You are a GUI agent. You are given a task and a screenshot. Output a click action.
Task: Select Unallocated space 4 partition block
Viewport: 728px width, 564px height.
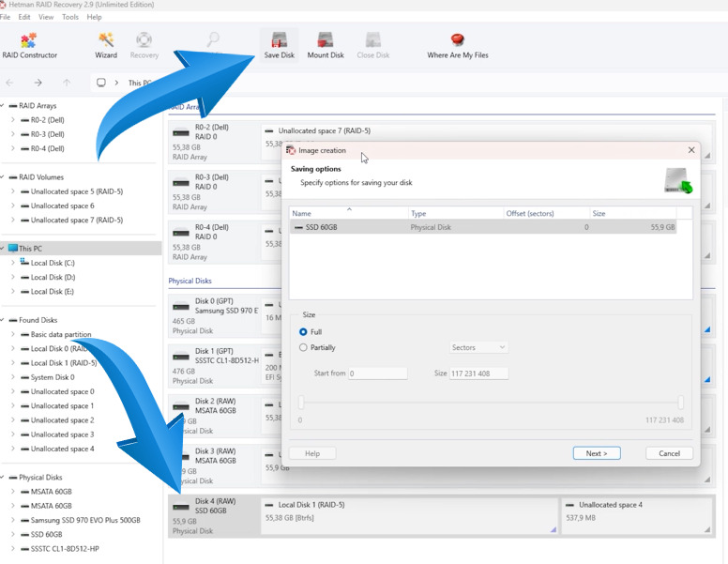click(637, 516)
